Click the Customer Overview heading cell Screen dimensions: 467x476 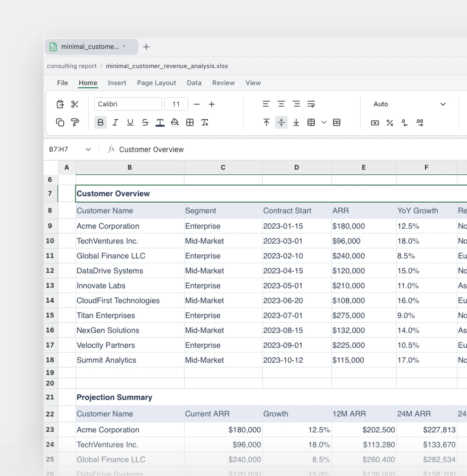tap(271, 194)
